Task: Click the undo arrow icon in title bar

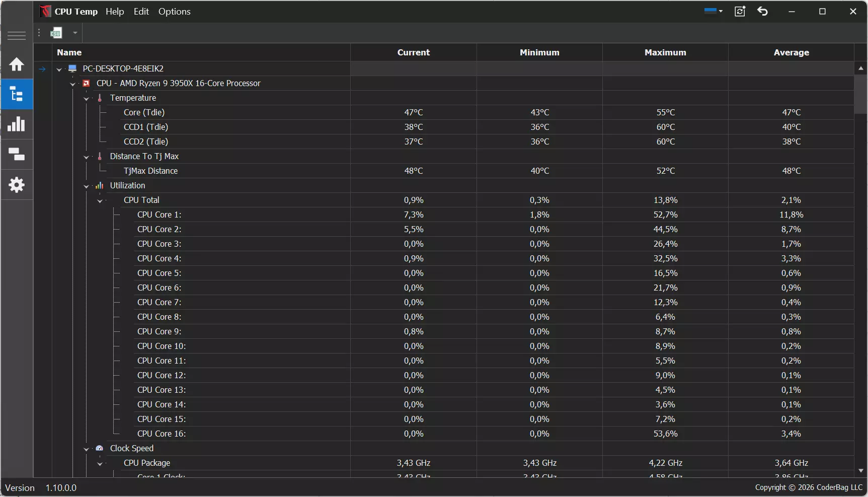Action: [x=763, y=11]
